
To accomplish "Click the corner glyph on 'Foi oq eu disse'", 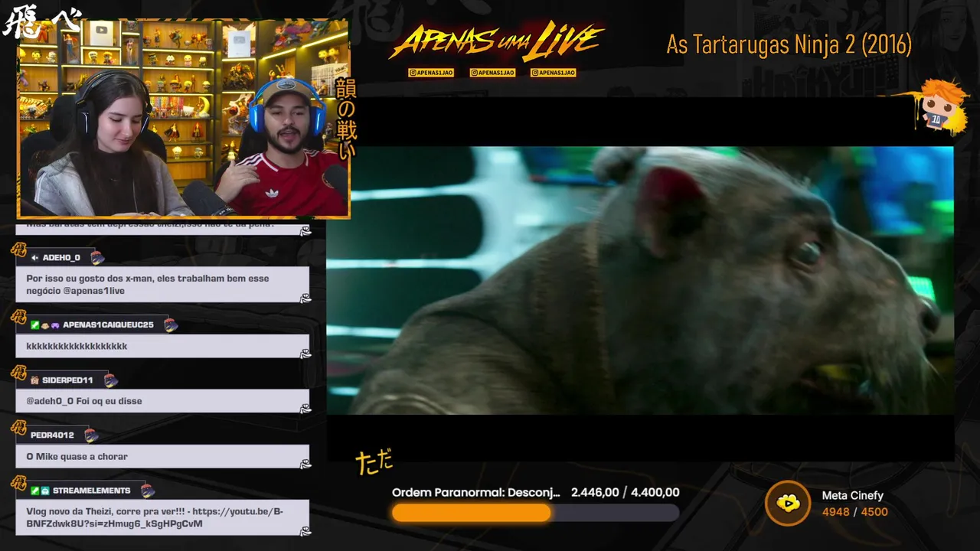I will (305, 409).
